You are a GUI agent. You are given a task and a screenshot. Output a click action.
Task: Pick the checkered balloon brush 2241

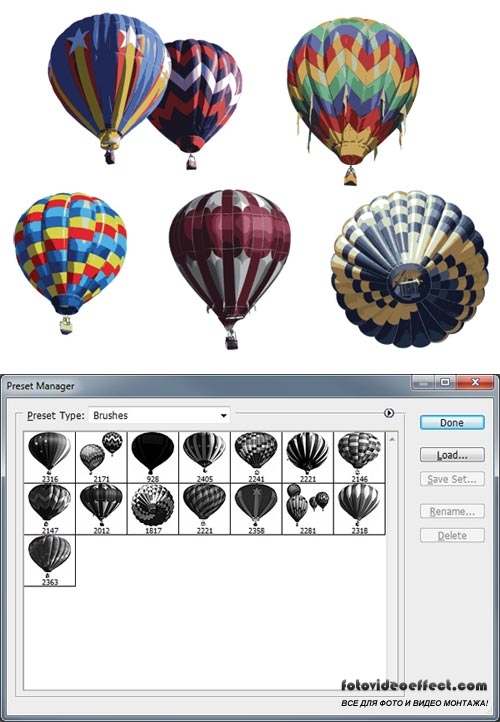(256, 457)
